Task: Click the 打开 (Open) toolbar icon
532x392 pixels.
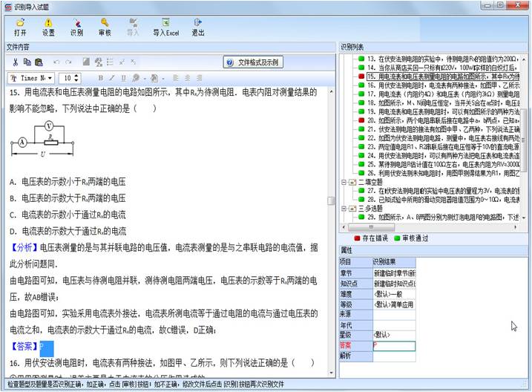Action: [20, 27]
